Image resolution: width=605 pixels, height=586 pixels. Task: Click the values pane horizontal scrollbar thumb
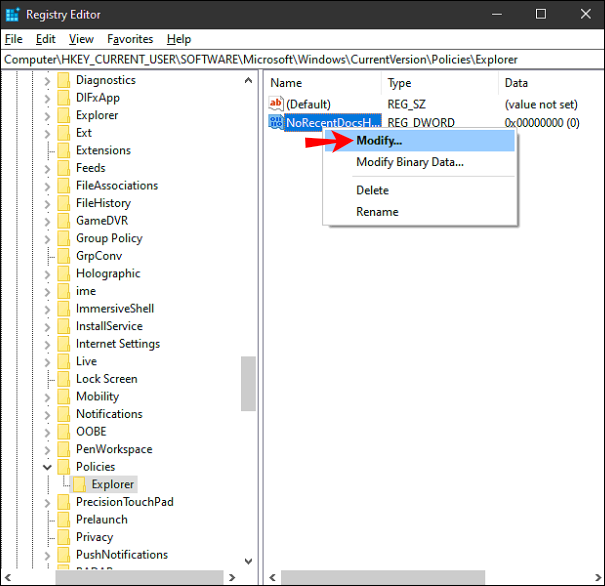click(383, 578)
